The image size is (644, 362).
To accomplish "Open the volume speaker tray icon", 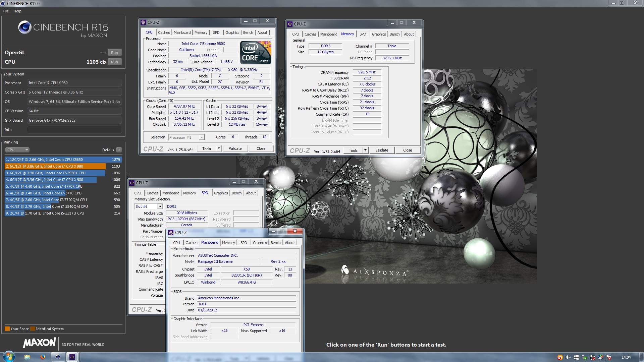I will (x=568, y=357).
